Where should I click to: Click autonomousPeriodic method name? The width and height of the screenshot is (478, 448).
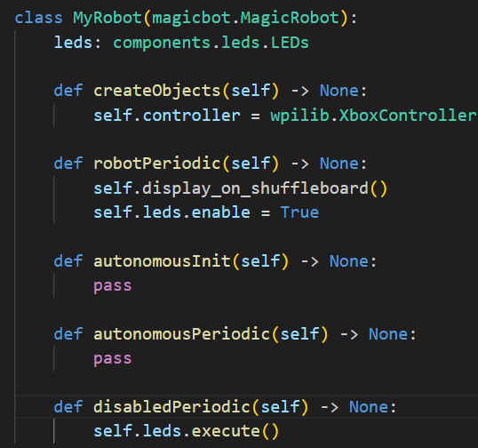pos(181,334)
